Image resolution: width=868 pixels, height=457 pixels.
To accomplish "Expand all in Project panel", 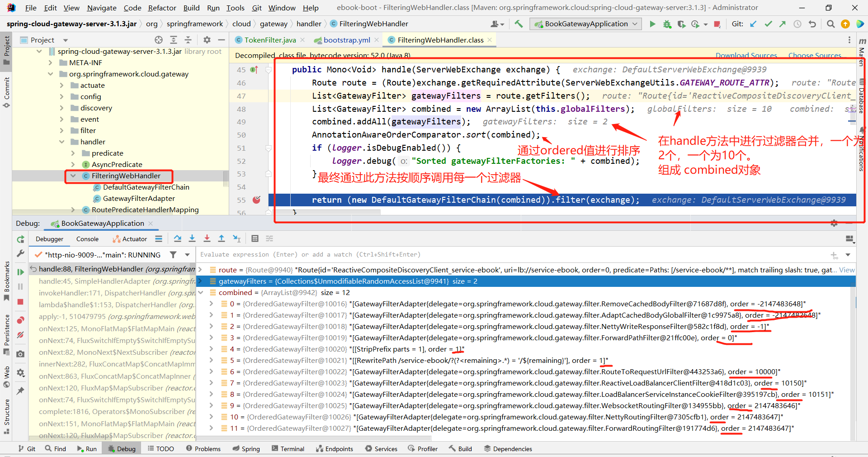I will point(173,40).
